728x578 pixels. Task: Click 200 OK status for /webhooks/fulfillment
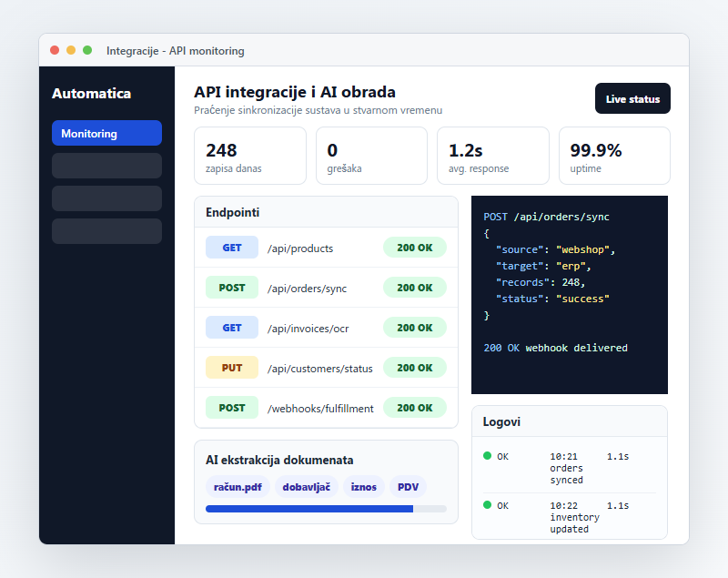(x=415, y=408)
